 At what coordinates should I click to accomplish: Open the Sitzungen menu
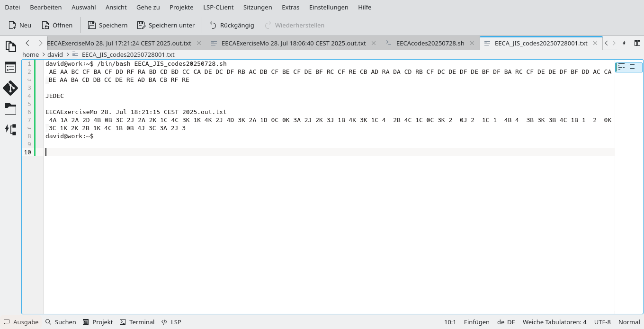click(x=257, y=7)
